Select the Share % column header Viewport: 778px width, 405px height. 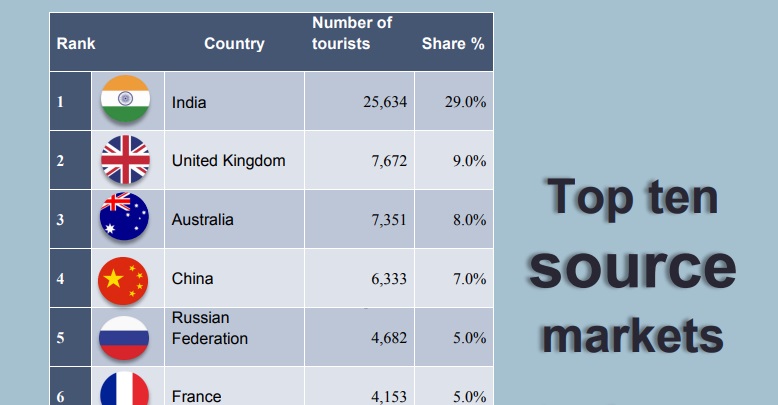pyautogui.click(x=453, y=43)
